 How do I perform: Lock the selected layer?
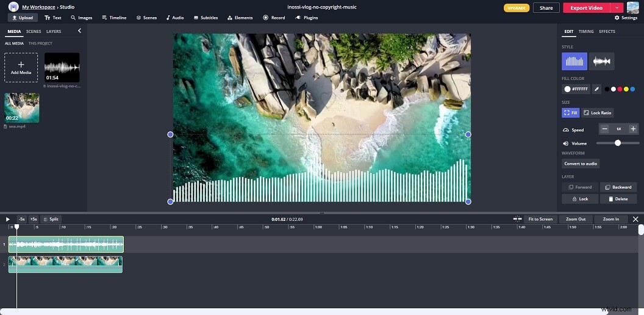pos(580,198)
